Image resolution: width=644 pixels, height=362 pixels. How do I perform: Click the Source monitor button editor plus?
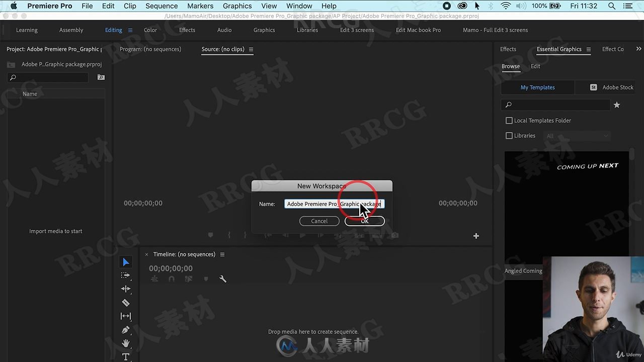[x=476, y=236]
